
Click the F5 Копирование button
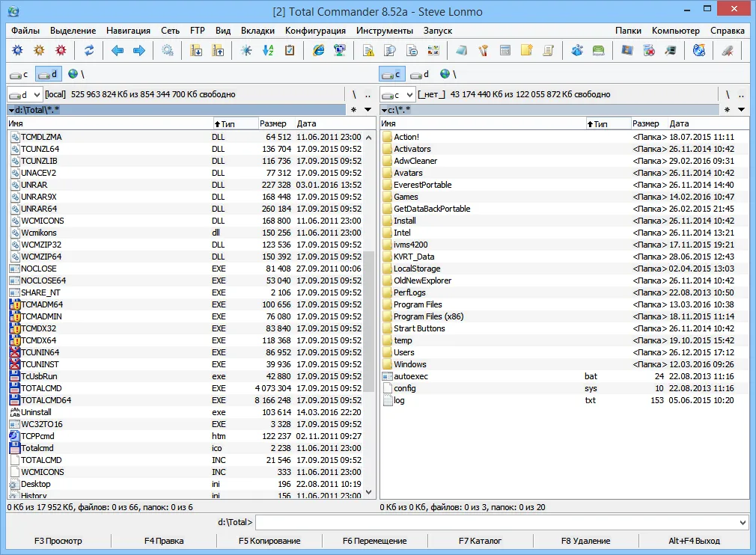(269, 541)
